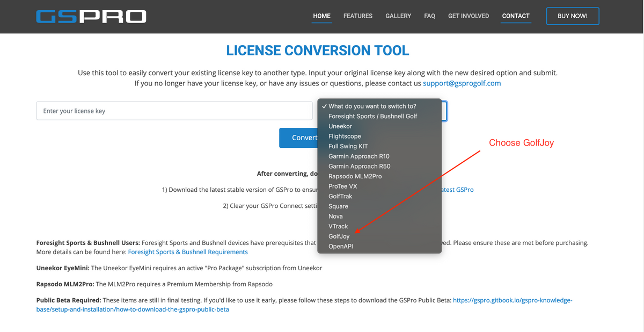Choose Garmin Approach R50 option
The height and width of the screenshot is (332, 644).
[x=379, y=167]
